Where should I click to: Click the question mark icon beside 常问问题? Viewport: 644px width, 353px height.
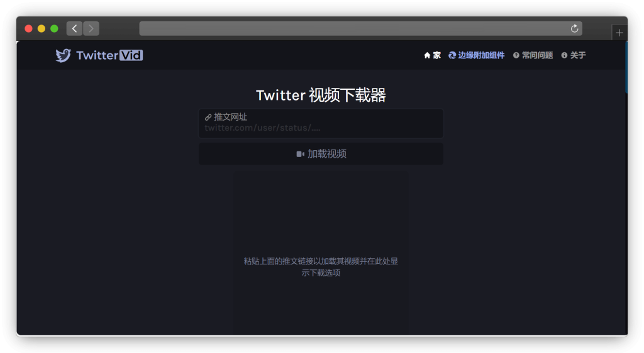516,55
